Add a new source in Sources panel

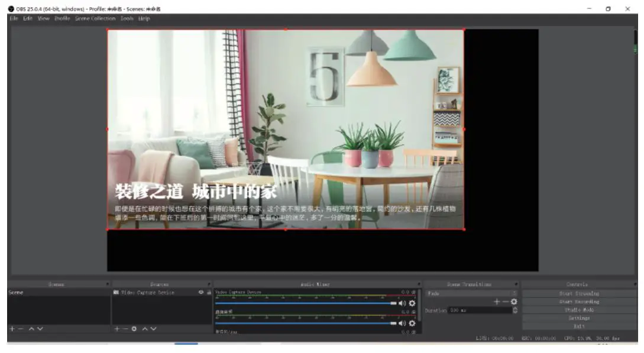pyautogui.click(x=117, y=329)
